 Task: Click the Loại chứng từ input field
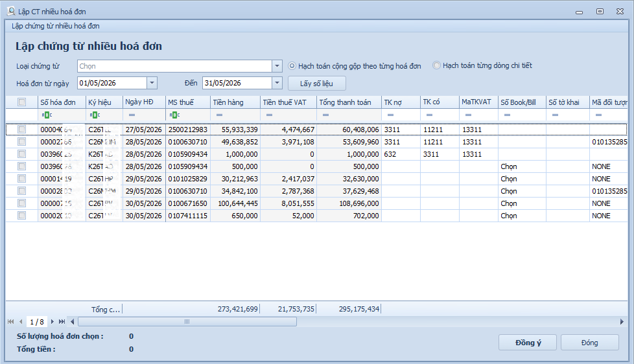coord(174,66)
